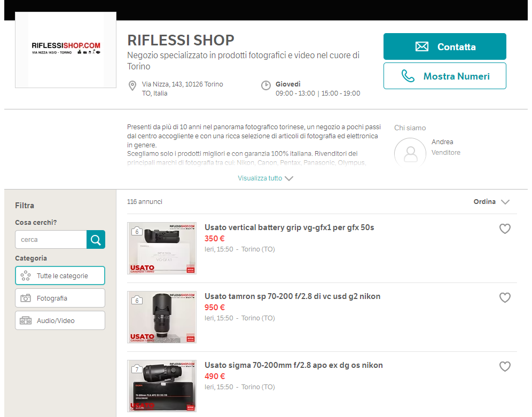This screenshot has height=417, width=532.
Task: Click the phone icon in Mostra Numeri
Action: click(x=408, y=76)
